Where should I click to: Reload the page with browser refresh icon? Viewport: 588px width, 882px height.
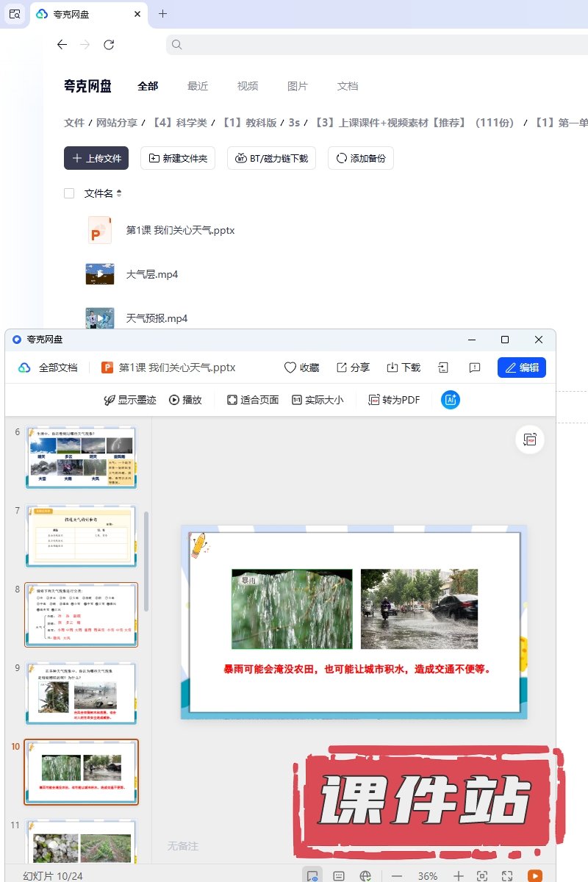tap(109, 45)
